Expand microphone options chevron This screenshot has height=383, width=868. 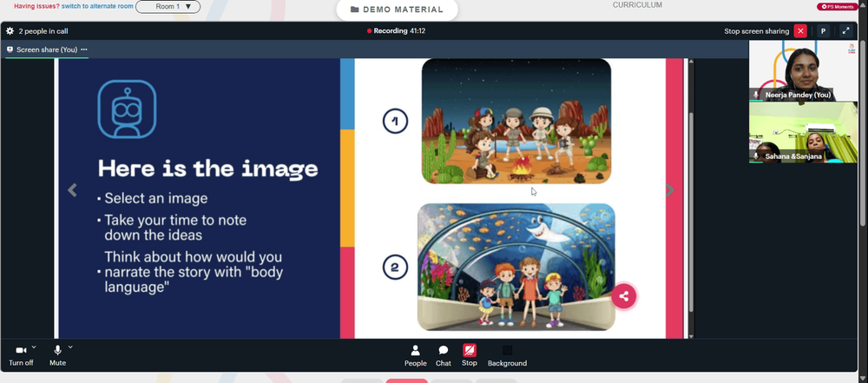pos(70,347)
